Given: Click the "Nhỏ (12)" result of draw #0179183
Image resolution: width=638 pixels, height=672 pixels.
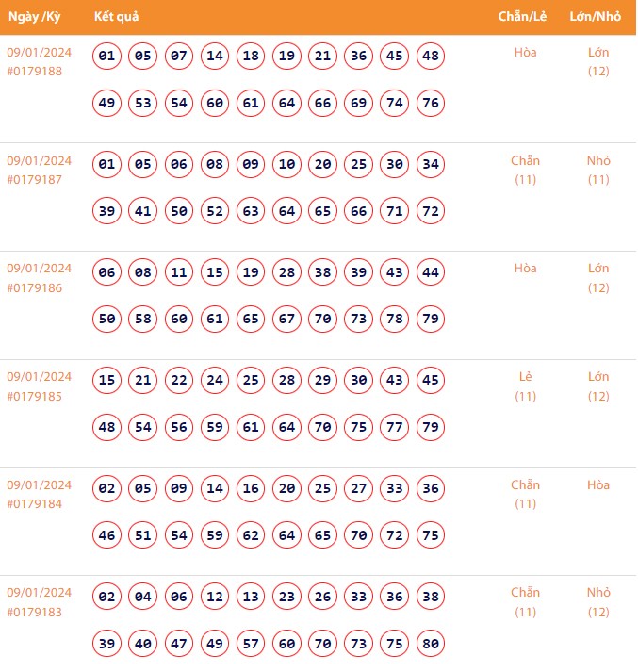Looking at the screenshot, I should [598, 602].
